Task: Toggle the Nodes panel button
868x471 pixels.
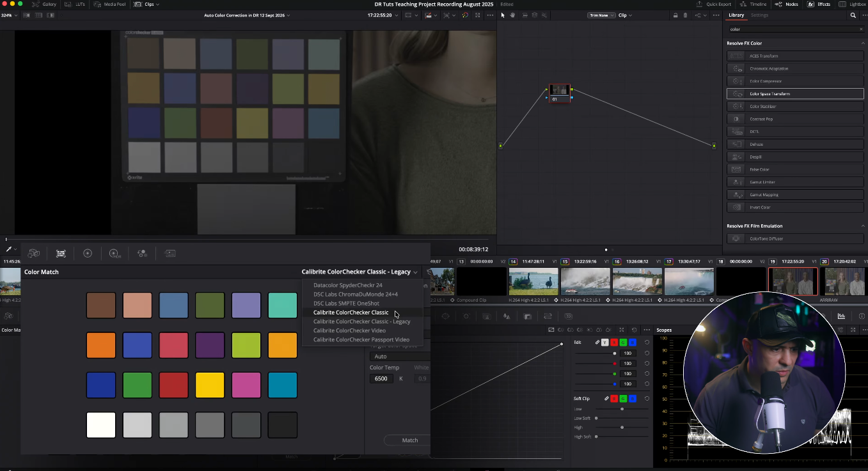Action: [x=786, y=4]
